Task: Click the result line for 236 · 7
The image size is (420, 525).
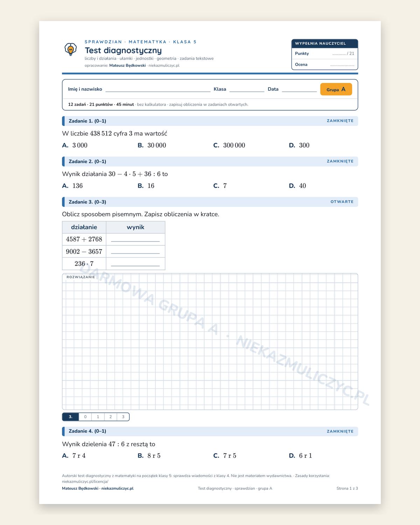Action: tap(135, 264)
